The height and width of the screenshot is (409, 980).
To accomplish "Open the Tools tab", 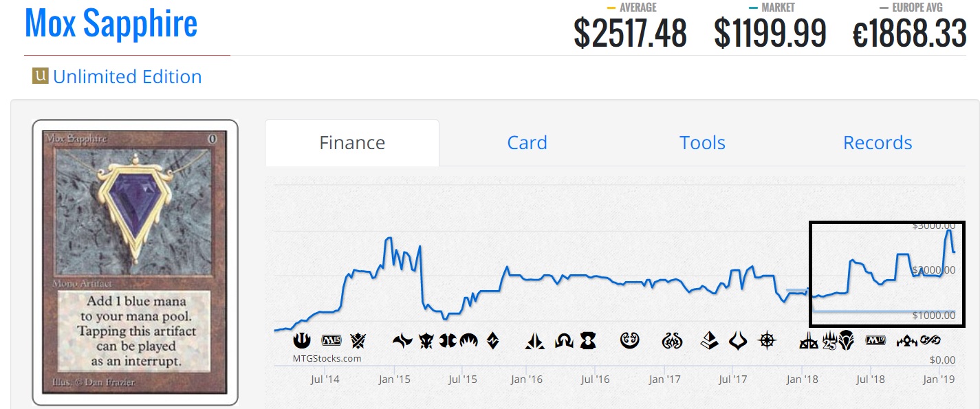I will (x=702, y=143).
